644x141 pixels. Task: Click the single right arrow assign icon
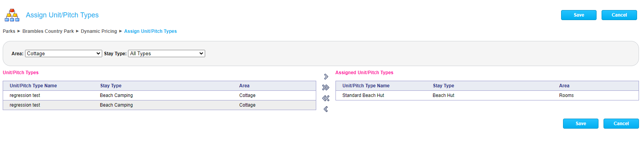coord(326,76)
